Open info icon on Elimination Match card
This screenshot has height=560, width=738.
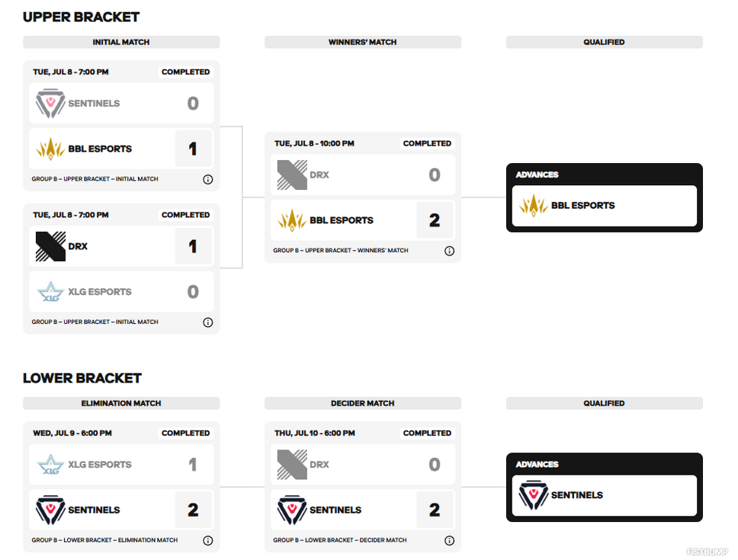click(207, 540)
